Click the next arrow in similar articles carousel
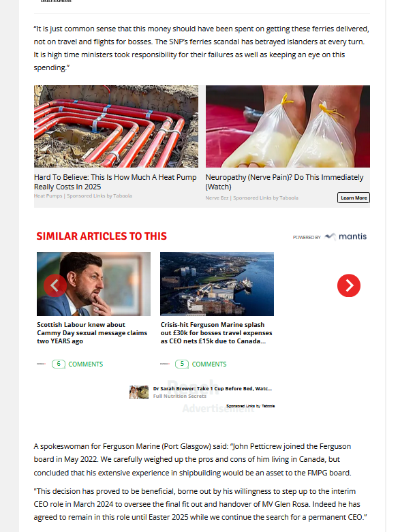 pos(349,285)
